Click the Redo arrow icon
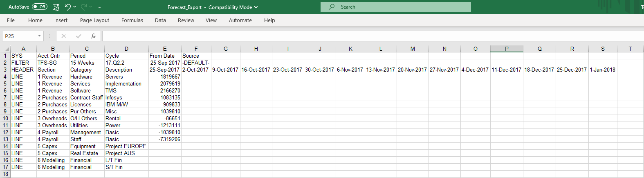Viewport: 644px width, 178px height. coord(84,7)
